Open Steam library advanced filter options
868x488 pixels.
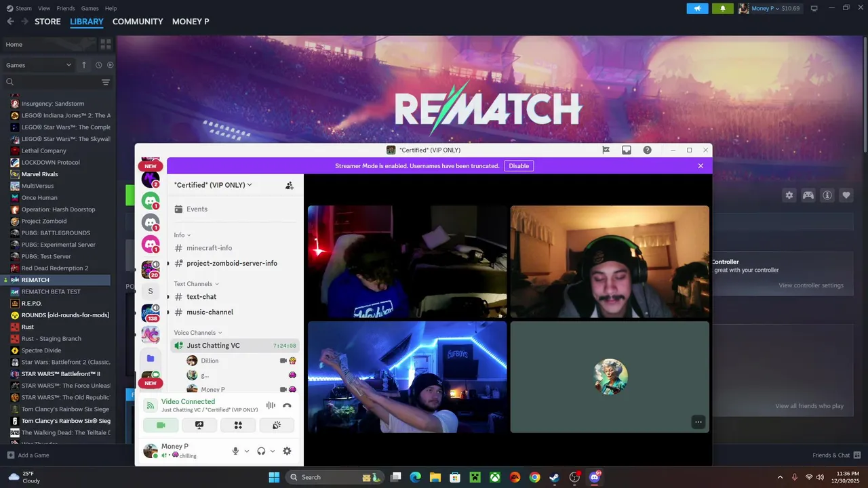point(106,82)
